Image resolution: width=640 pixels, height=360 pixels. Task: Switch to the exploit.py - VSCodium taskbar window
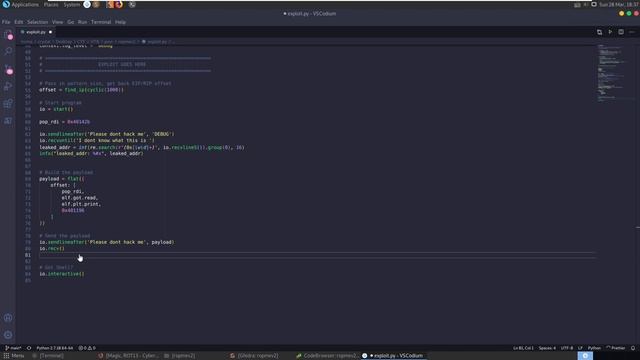click(x=393, y=356)
